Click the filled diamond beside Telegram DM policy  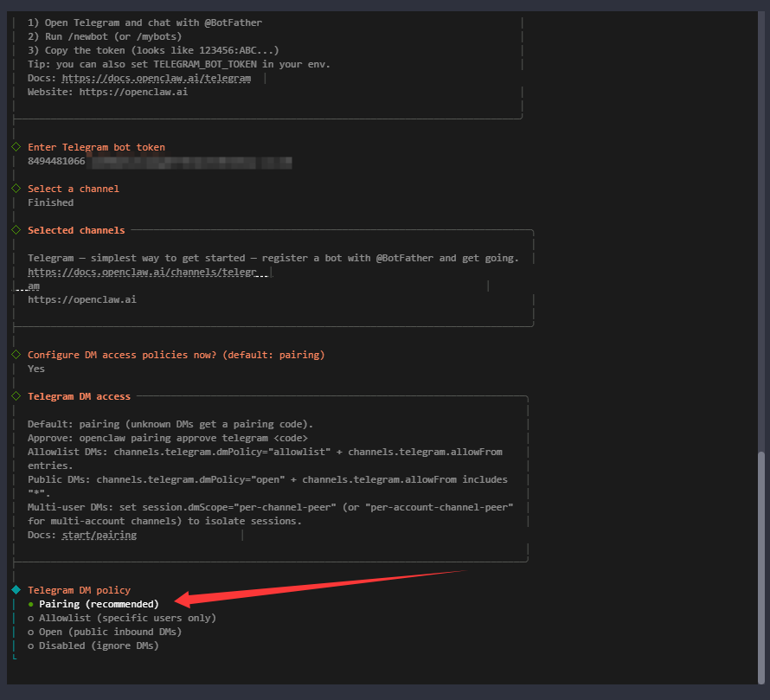pos(16,589)
